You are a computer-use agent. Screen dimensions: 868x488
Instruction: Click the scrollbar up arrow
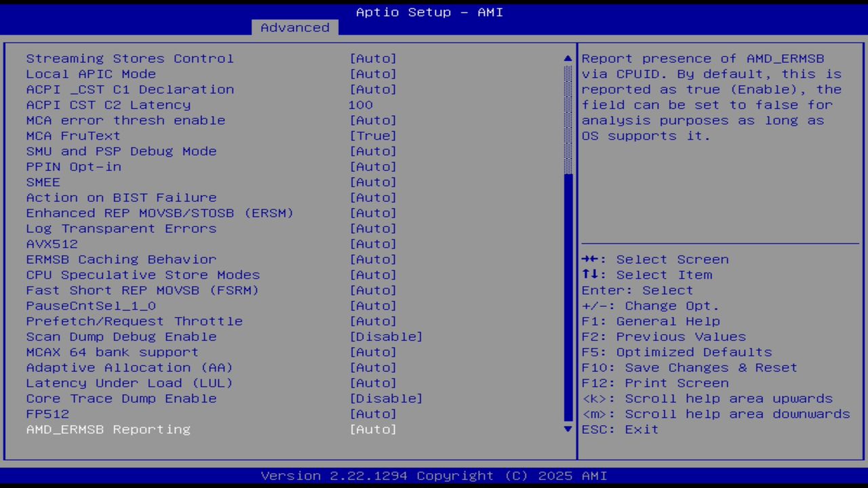tap(567, 58)
